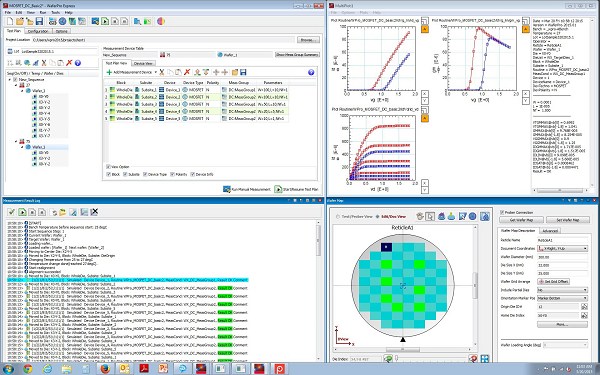Click blue circle wafer icon in Wafer Map toolbar
The image size is (600, 375).
pos(473,216)
